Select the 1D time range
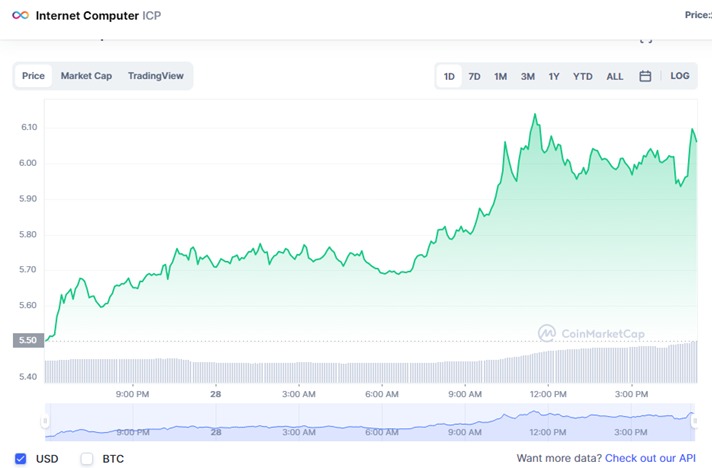Viewport: 712px width, 468px height. (x=449, y=76)
